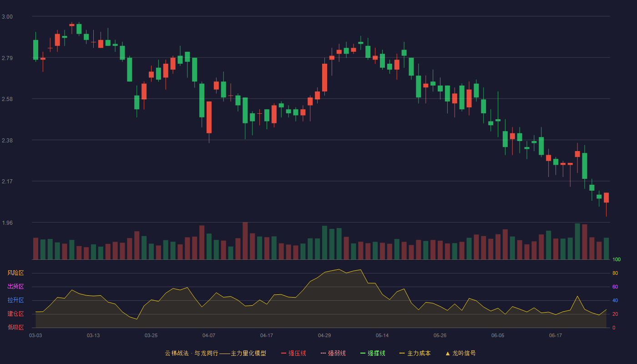Image resolution: width=637 pixels, height=364 pixels.
Task: Click the 云梯战法 与龙同行 title text
Action: tap(191, 353)
